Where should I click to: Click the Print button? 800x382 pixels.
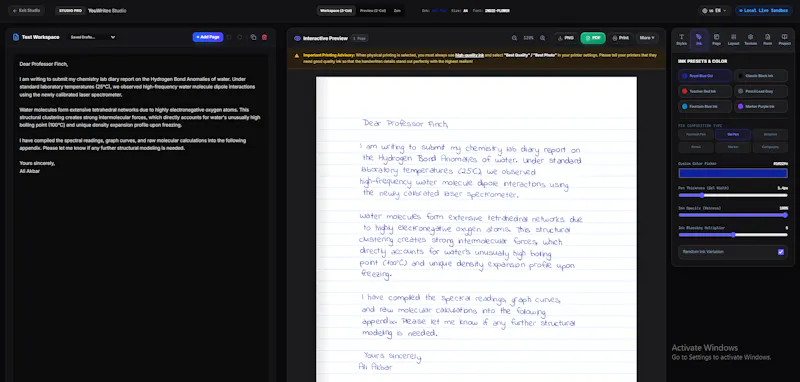point(620,38)
